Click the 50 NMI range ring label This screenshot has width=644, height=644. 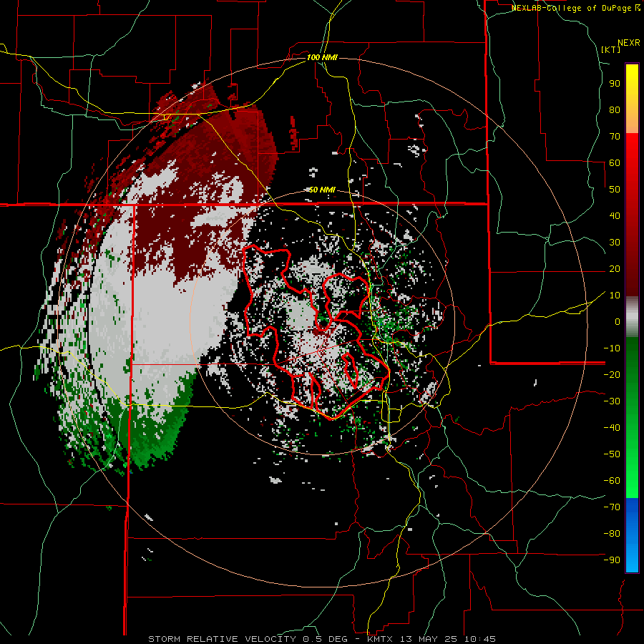pyautogui.click(x=322, y=190)
